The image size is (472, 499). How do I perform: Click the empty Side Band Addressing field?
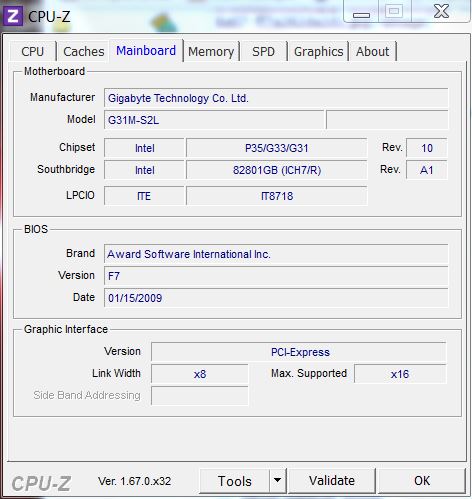pos(200,396)
